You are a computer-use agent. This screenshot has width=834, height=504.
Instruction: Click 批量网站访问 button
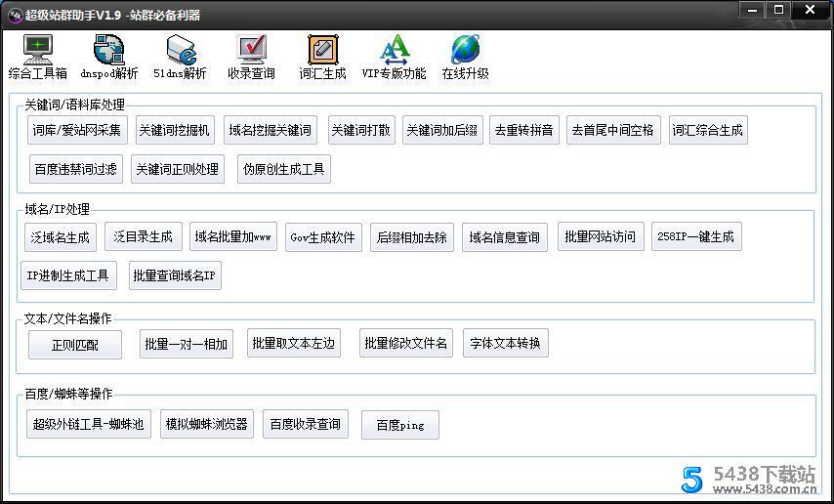tap(601, 236)
